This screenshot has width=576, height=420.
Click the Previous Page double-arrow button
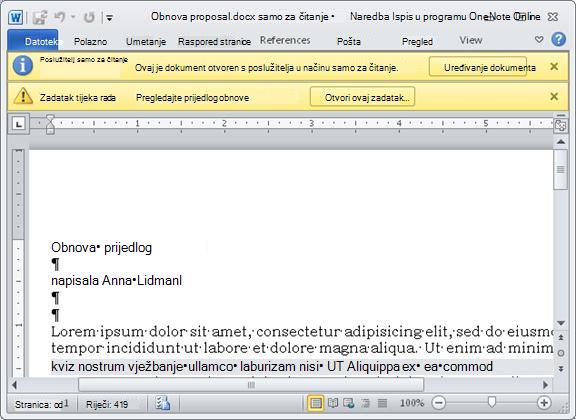pos(561,337)
